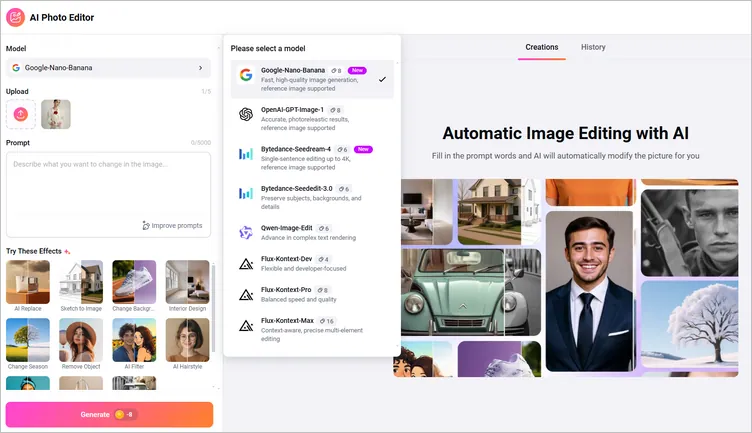Click the effects list vertical scrollbar

coord(213,310)
